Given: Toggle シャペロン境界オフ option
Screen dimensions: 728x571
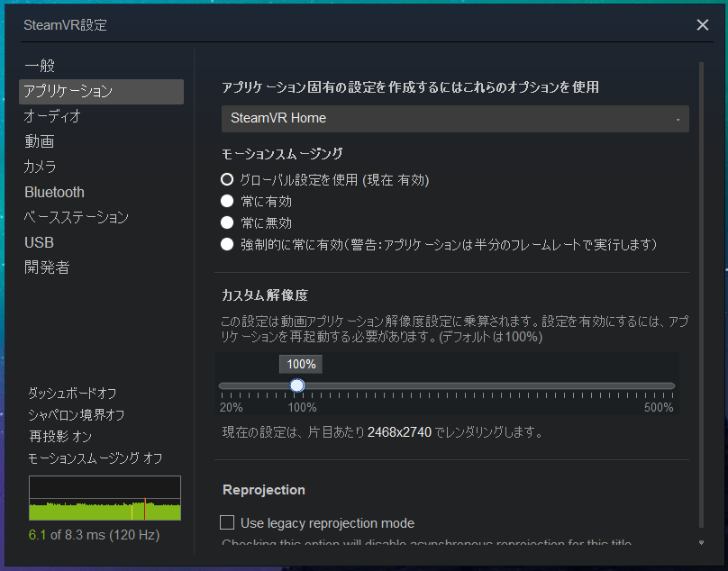Looking at the screenshot, I should pyautogui.click(x=77, y=414).
